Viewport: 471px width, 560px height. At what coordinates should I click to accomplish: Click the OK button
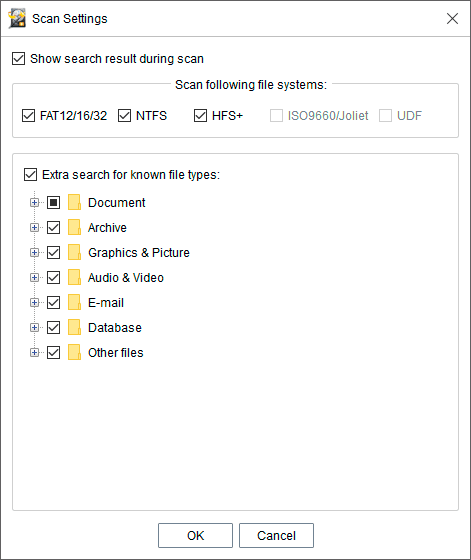[195, 535]
